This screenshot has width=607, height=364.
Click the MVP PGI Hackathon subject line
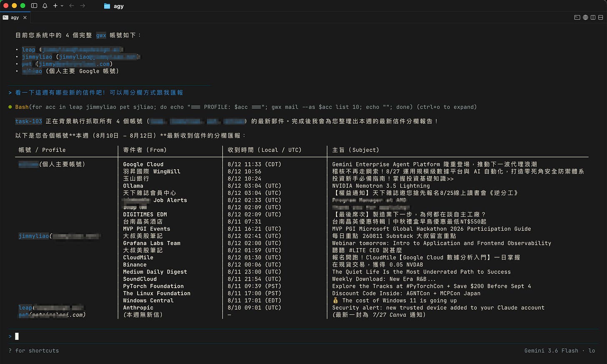point(431,229)
